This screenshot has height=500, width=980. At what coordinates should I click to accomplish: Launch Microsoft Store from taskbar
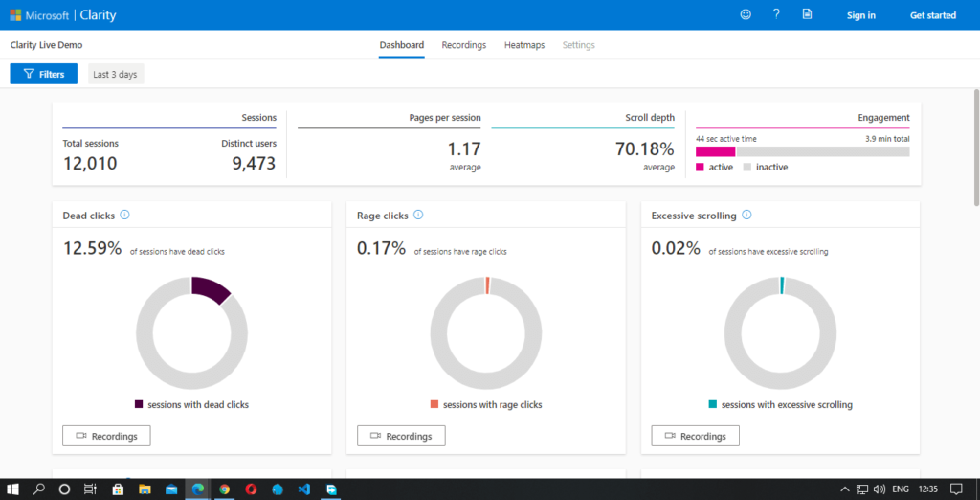[x=118, y=489]
